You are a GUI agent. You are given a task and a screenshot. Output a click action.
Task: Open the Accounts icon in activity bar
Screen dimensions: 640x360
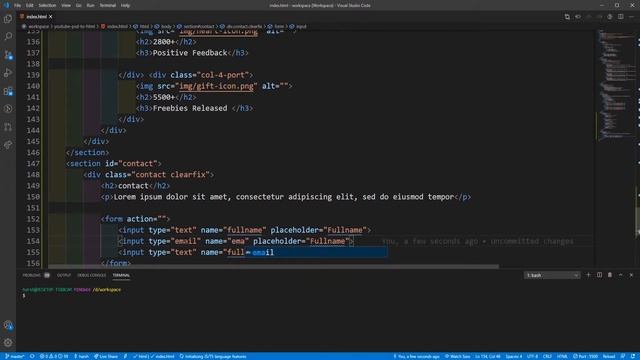pos(8,325)
